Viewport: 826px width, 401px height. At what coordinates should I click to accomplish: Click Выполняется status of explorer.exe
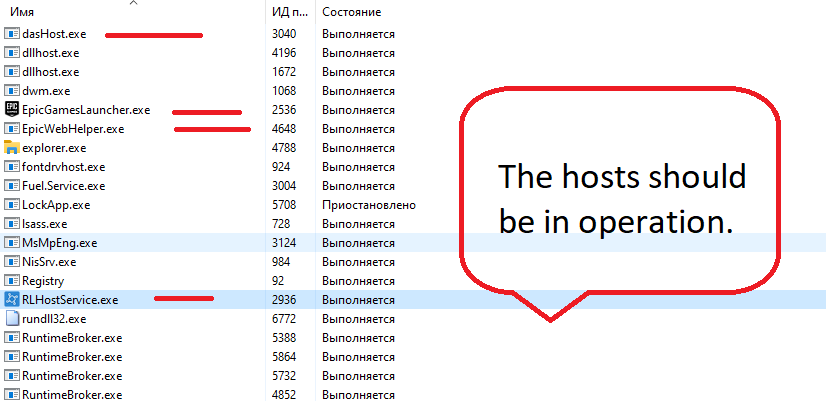click(358, 148)
